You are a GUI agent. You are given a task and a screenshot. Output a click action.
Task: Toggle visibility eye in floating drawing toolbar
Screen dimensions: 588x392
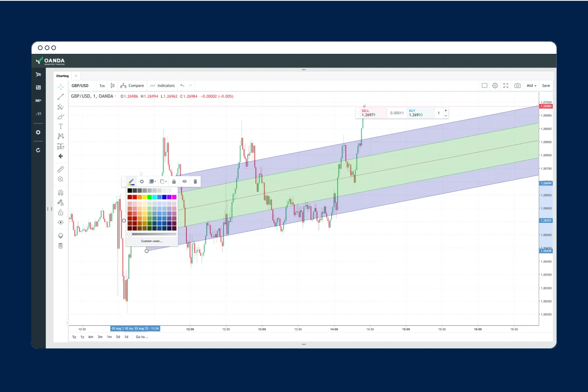(x=185, y=181)
